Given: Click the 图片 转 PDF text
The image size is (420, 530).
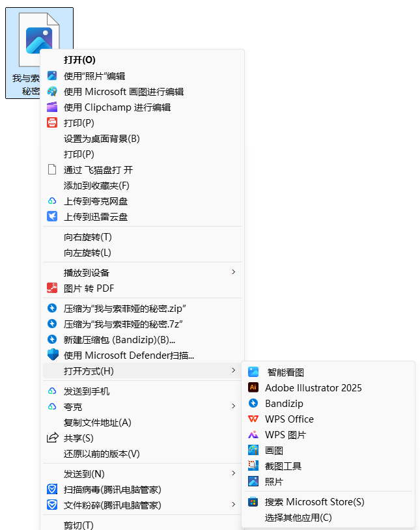Looking at the screenshot, I should 89,288.
